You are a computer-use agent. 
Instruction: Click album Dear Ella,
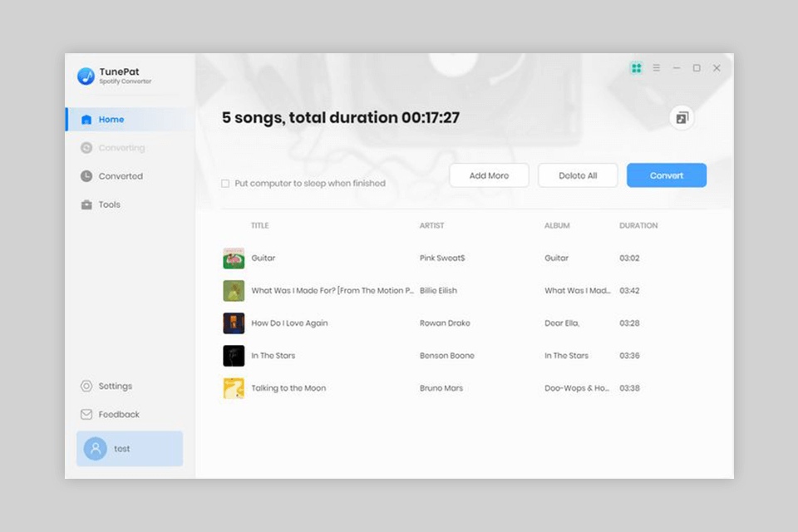[x=562, y=323]
